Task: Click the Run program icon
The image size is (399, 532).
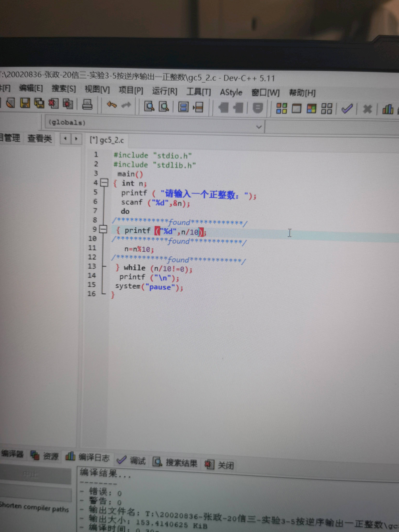Action: [296, 109]
